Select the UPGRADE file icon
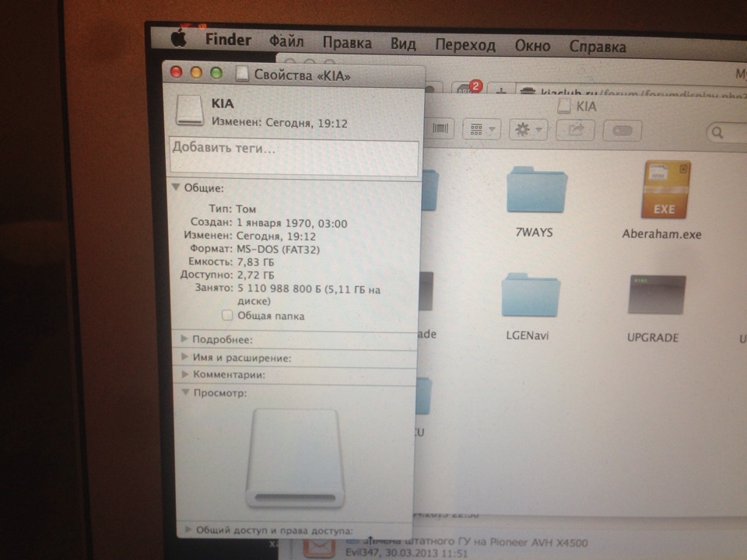Viewport: 747px width, 560px height. (x=657, y=295)
